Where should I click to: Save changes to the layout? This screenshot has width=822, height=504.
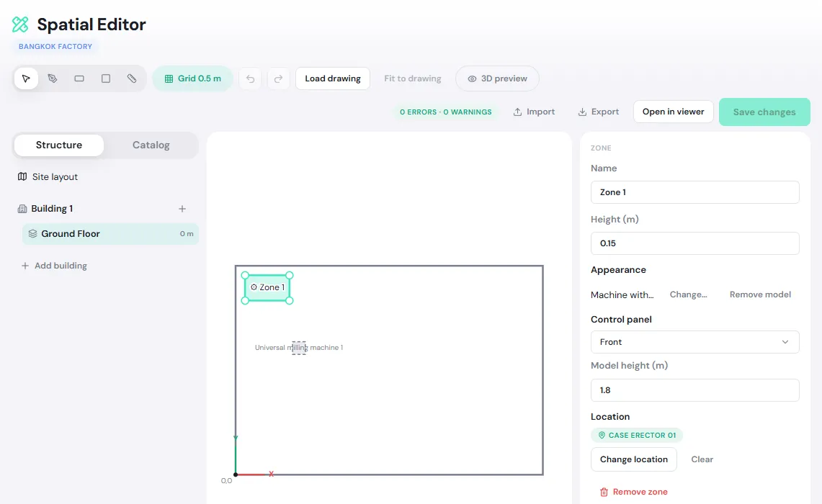[764, 112]
